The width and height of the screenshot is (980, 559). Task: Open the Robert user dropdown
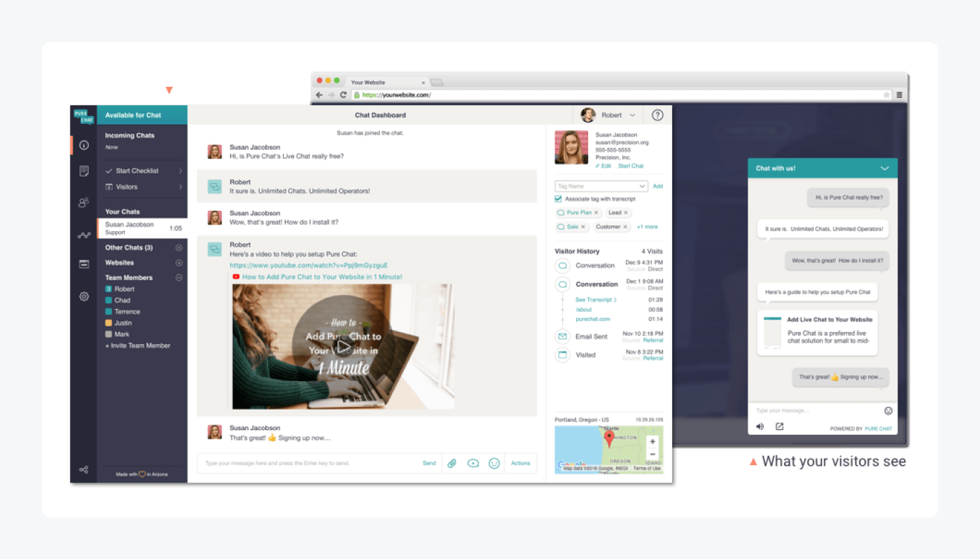pos(608,115)
